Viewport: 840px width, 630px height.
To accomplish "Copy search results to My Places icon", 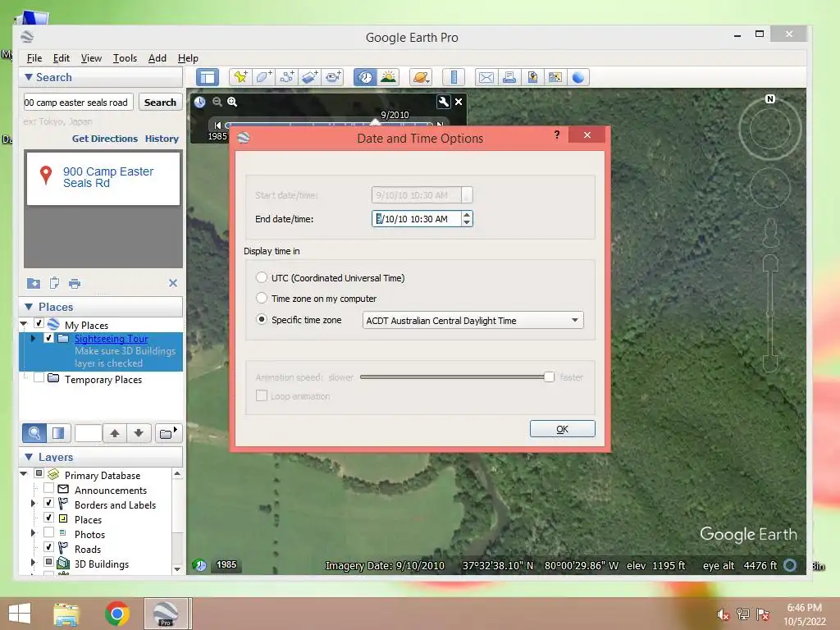I will point(33,283).
